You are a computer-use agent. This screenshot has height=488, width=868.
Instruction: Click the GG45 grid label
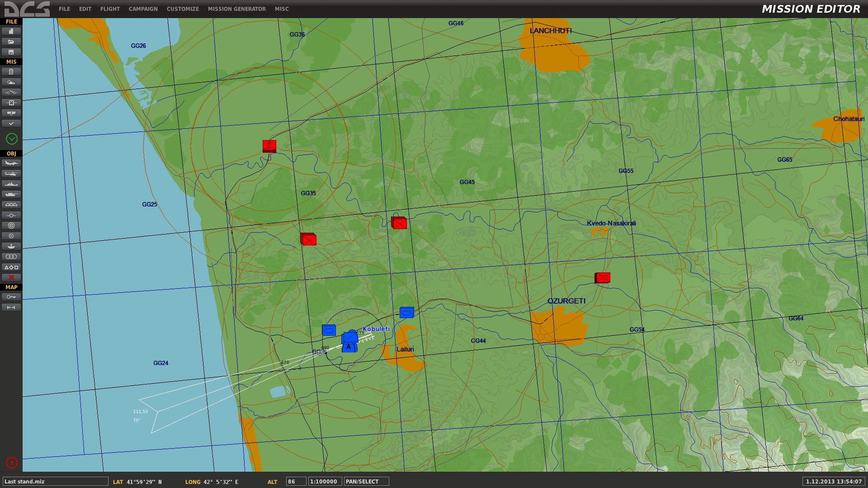click(467, 182)
